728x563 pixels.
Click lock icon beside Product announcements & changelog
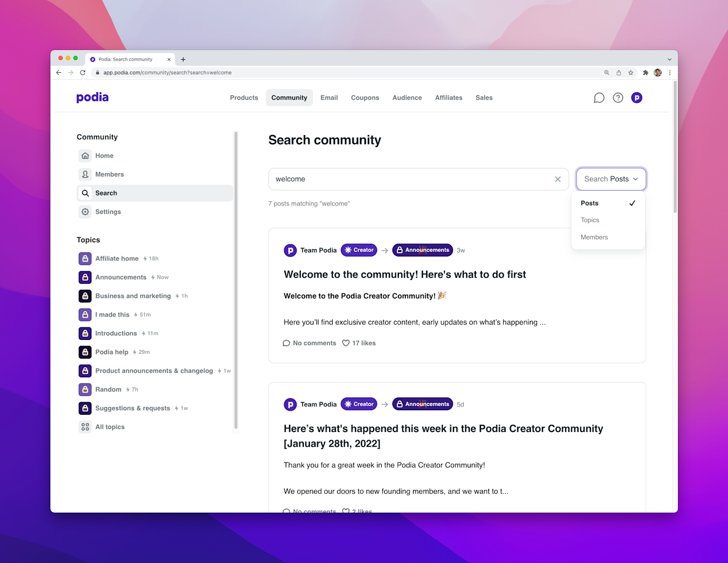point(85,371)
